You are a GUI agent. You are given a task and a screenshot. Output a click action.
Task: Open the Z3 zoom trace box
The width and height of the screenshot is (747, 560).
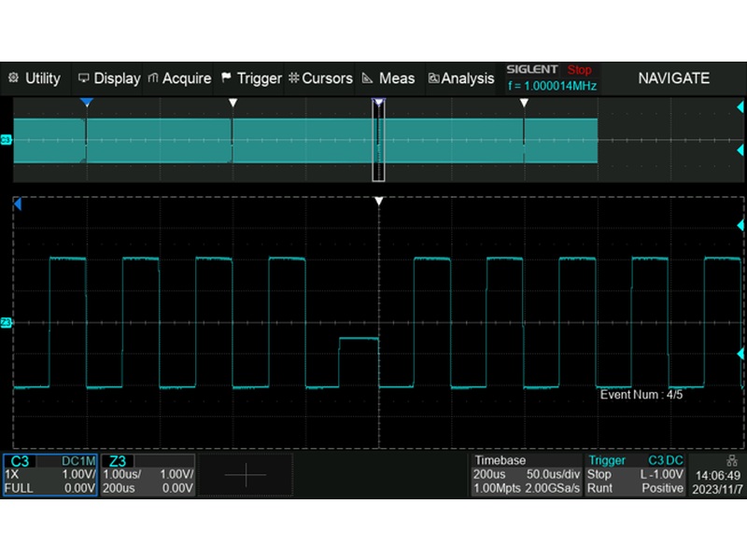[148, 475]
